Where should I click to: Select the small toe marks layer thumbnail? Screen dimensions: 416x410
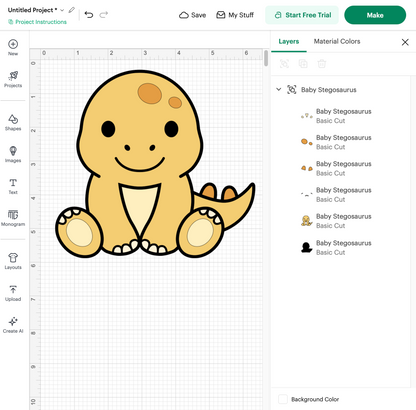[306, 194]
